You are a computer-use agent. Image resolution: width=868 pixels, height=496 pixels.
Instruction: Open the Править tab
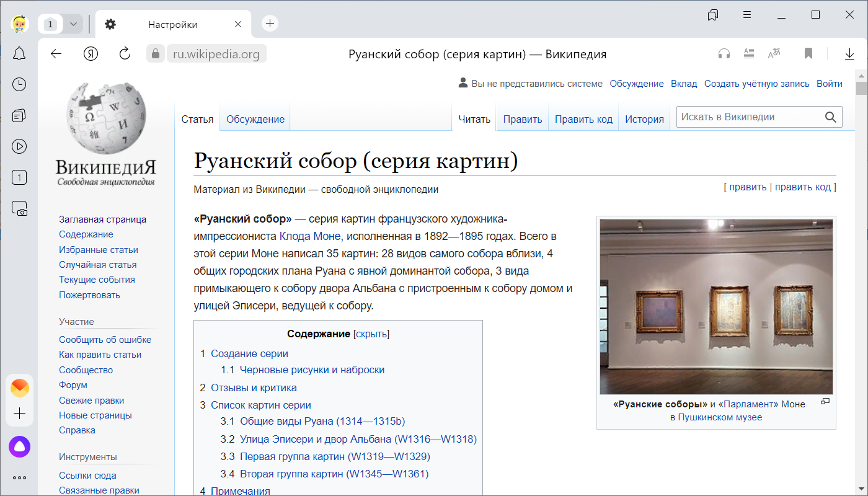pos(523,120)
